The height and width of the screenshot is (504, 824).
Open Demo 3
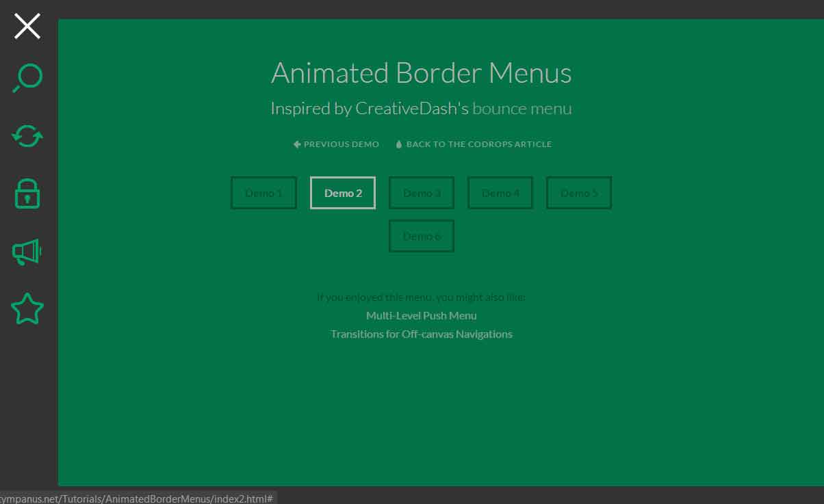coord(421,192)
